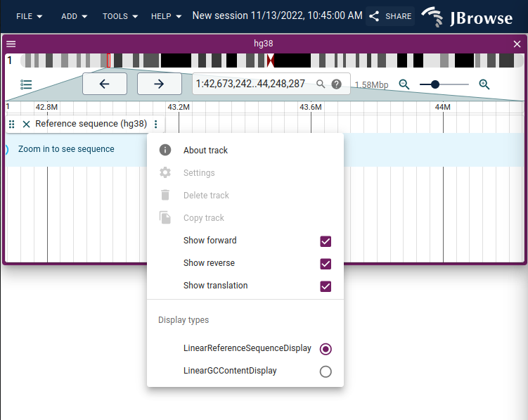Zoom in with the plus magnifier
Image resolution: width=528 pixels, height=420 pixels.
tap(484, 84)
